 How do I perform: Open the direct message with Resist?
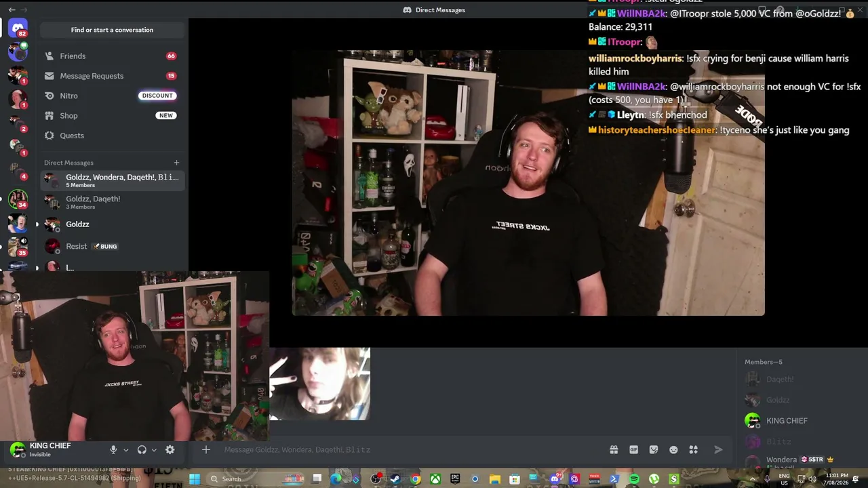click(112, 246)
